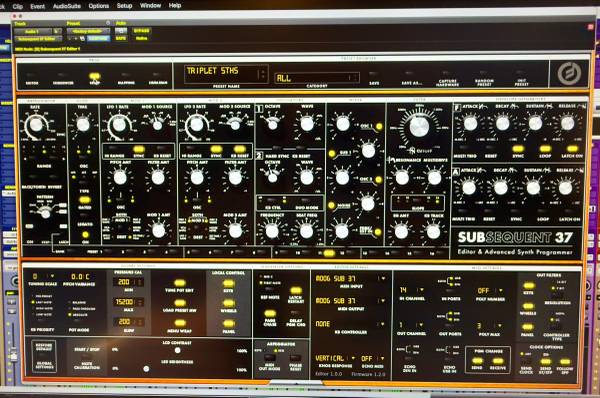Toggle the mixer OSC 1 switch

379,126
